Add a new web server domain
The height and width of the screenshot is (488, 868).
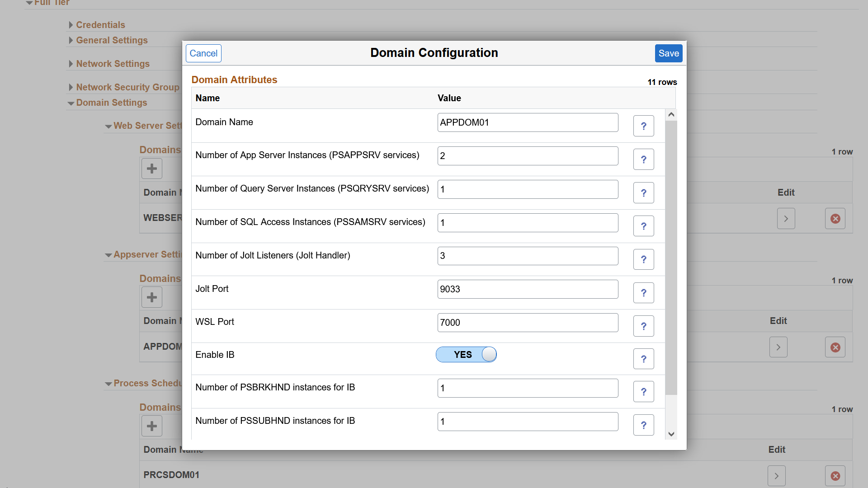click(152, 169)
